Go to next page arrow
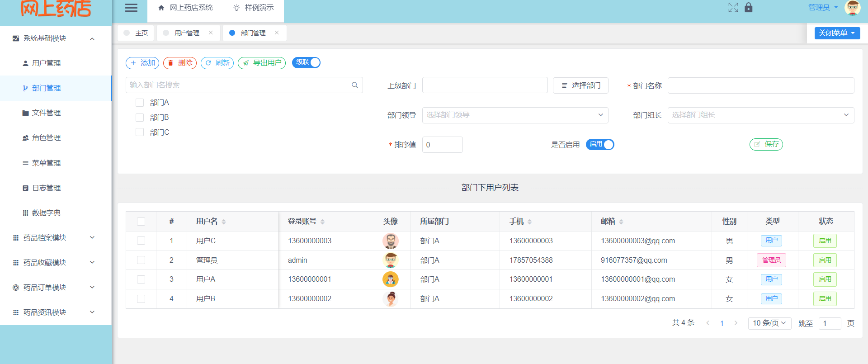Viewport: 868px width, 364px height. point(736,323)
